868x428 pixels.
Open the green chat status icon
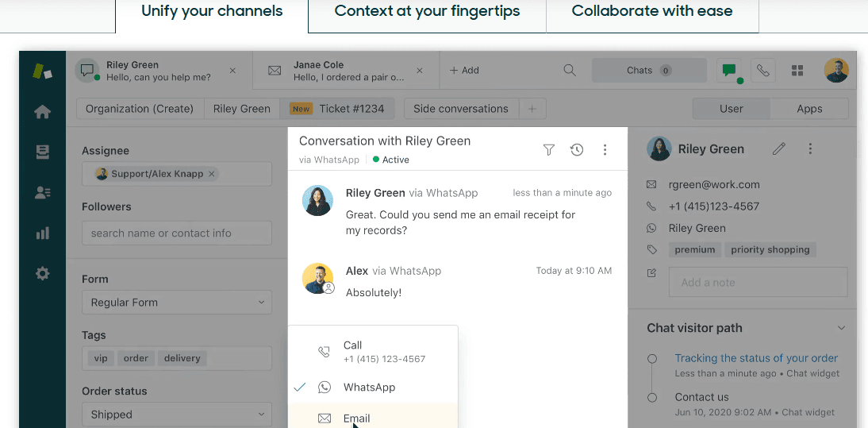(x=730, y=71)
